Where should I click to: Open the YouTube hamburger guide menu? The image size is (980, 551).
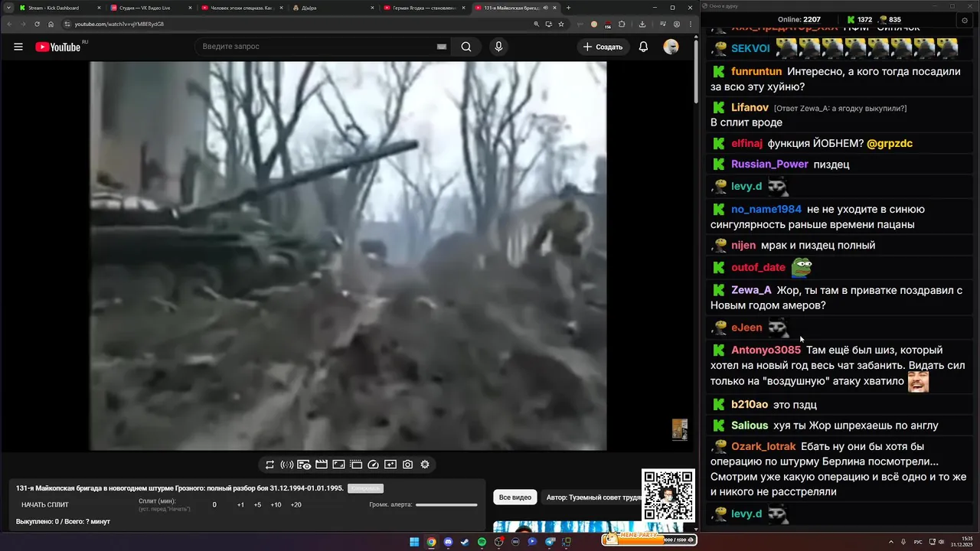18,47
